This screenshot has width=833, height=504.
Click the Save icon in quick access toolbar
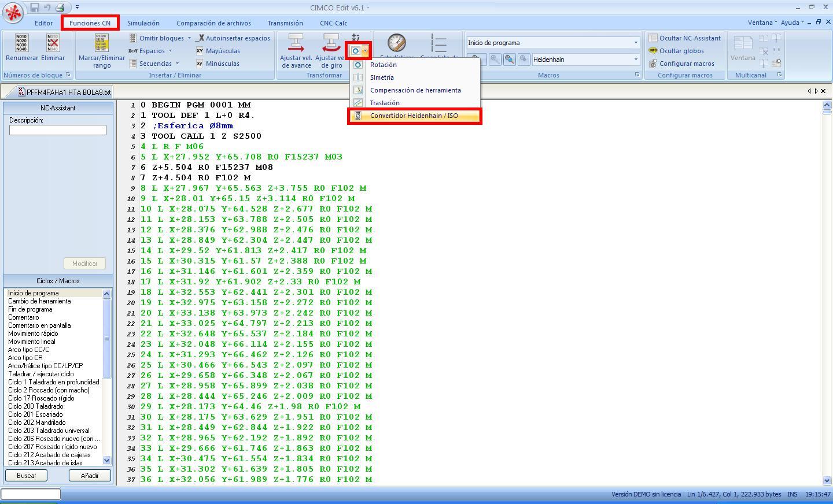coord(35,8)
